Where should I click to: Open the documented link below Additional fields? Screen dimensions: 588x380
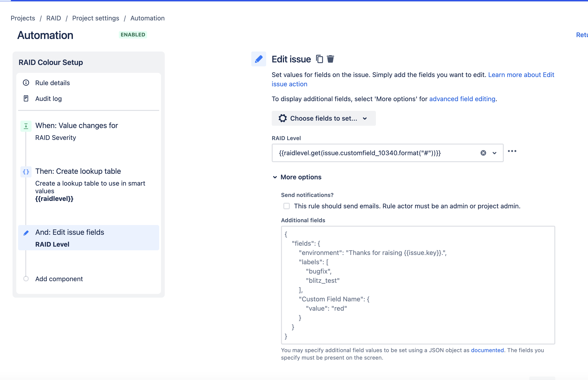click(487, 350)
